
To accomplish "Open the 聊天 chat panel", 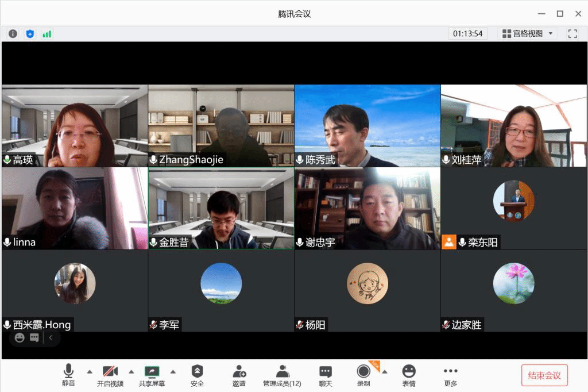I will point(326,376).
